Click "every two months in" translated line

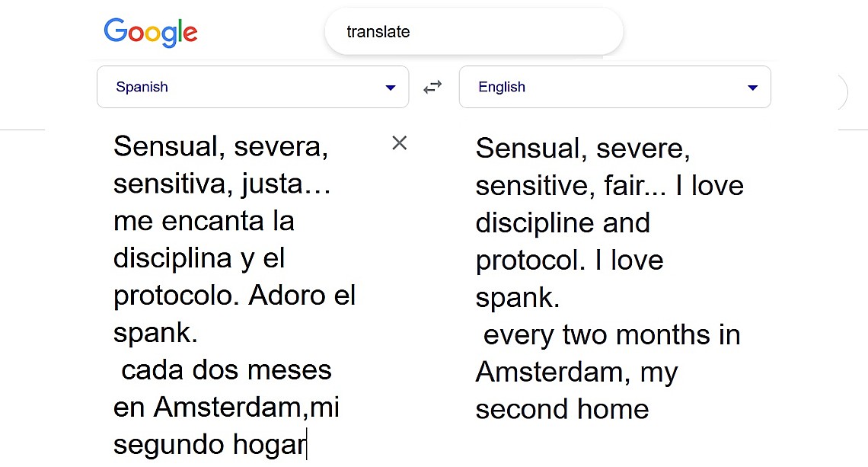pyautogui.click(x=611, y=334)
